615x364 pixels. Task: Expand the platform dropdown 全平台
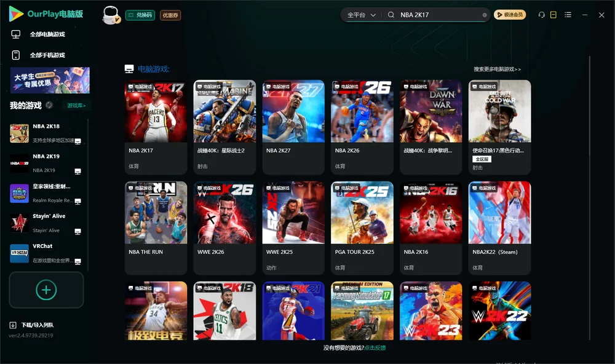coord(361,15)
